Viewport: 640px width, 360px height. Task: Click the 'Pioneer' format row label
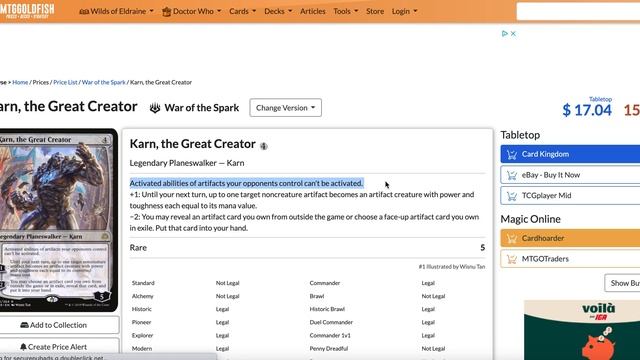142,322
